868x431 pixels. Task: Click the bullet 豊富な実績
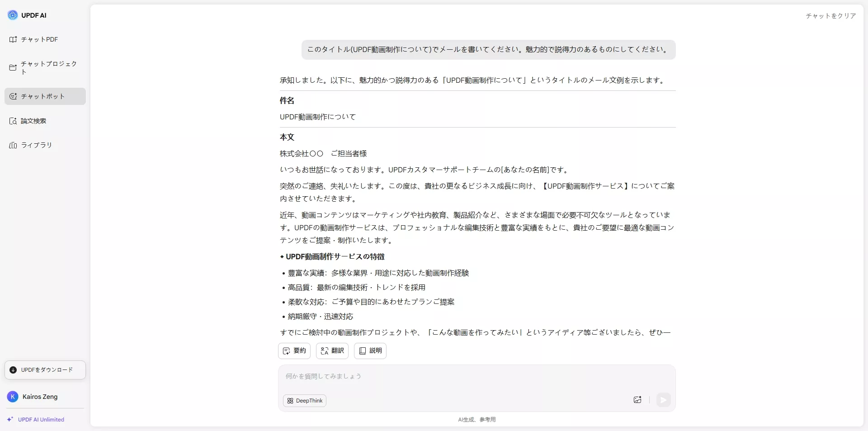[378, 273]
